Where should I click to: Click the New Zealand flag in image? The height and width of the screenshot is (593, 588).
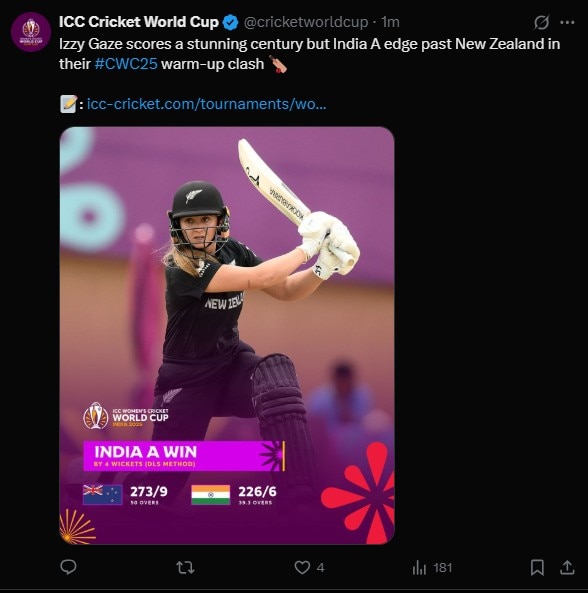coord(102,495)
